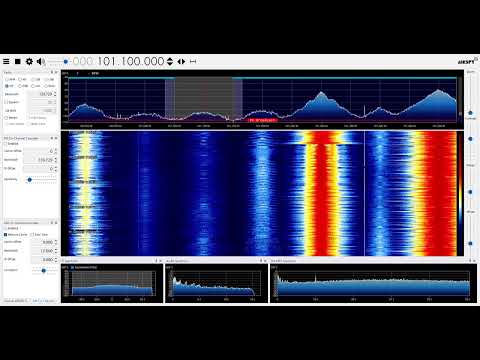Screen dimensions: 480x360
Task: Pin the AM Co-Channel Canceller panel
Action: (x=52, y=222)
